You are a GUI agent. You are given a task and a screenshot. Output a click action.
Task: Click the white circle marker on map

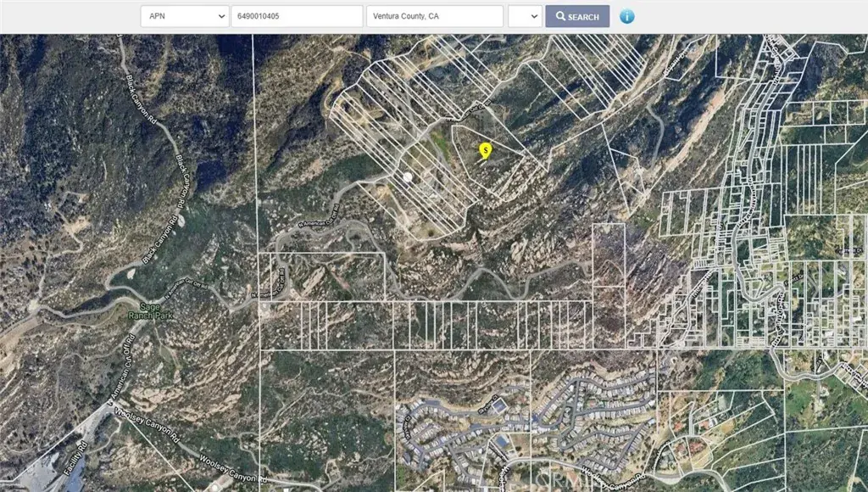408,177
